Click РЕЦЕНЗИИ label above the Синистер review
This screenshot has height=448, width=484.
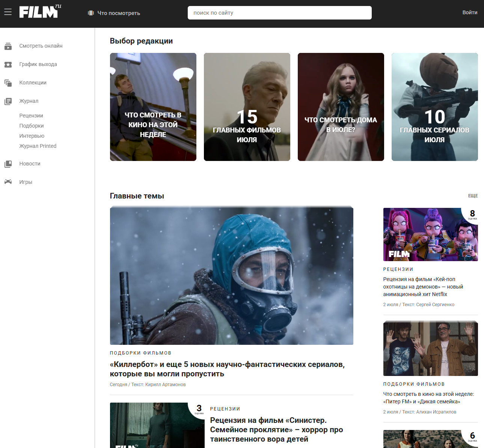(225, 409)
